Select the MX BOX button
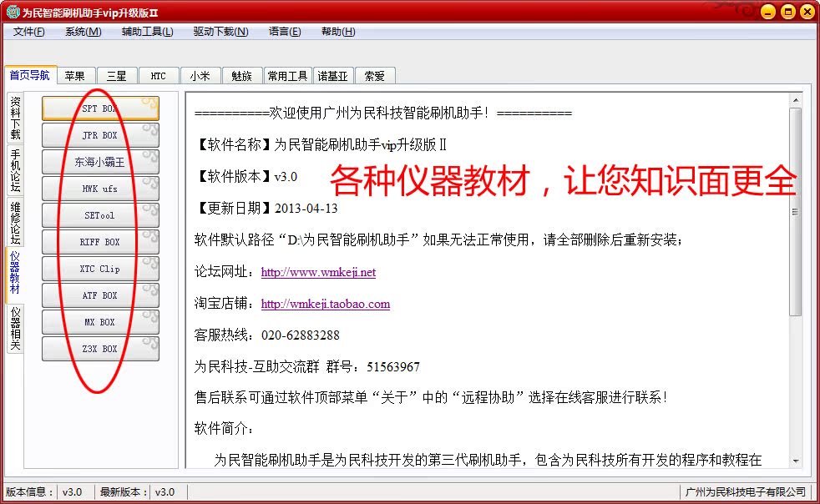 100,321
